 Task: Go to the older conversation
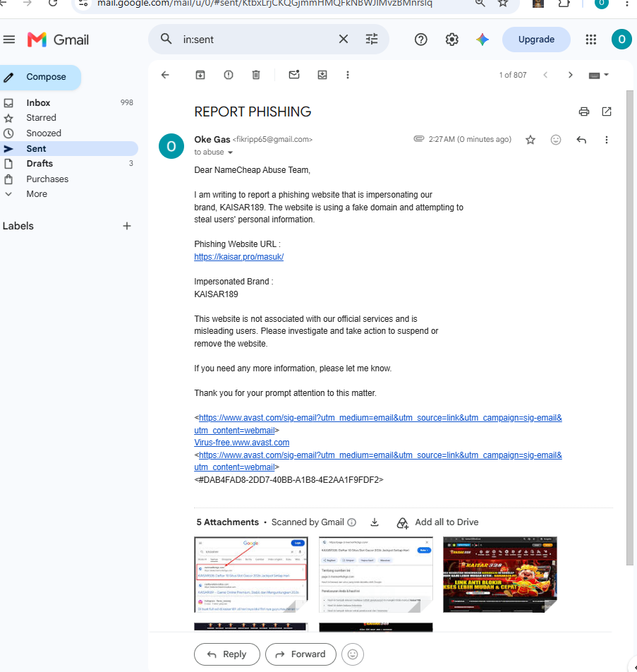pos(570,75)
